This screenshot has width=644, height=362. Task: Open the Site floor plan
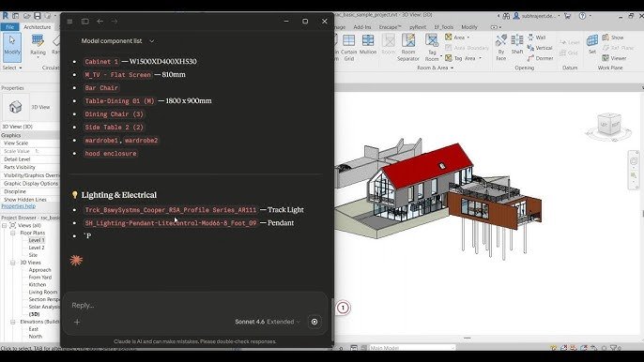(33, 255)
